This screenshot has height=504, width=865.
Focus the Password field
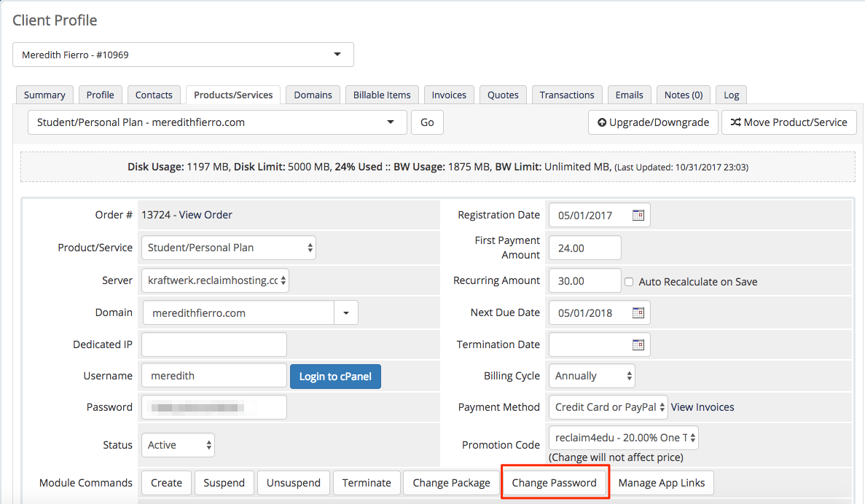[x=214, y=407]
